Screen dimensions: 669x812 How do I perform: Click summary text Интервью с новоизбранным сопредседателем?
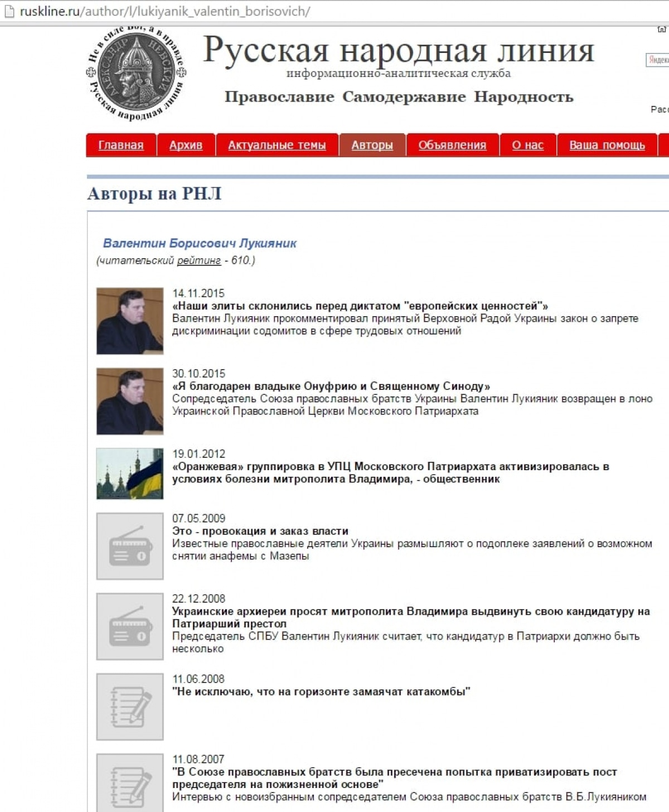tap(409, 797)
